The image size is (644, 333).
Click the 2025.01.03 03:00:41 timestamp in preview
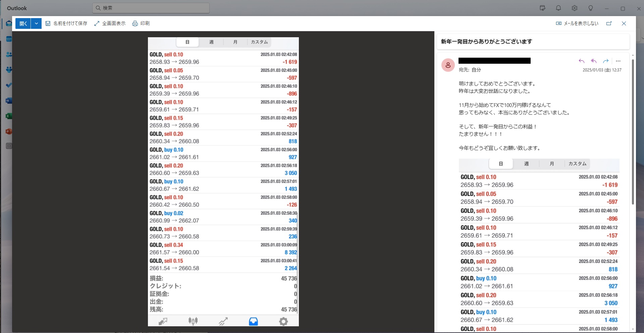pos(279,261)
